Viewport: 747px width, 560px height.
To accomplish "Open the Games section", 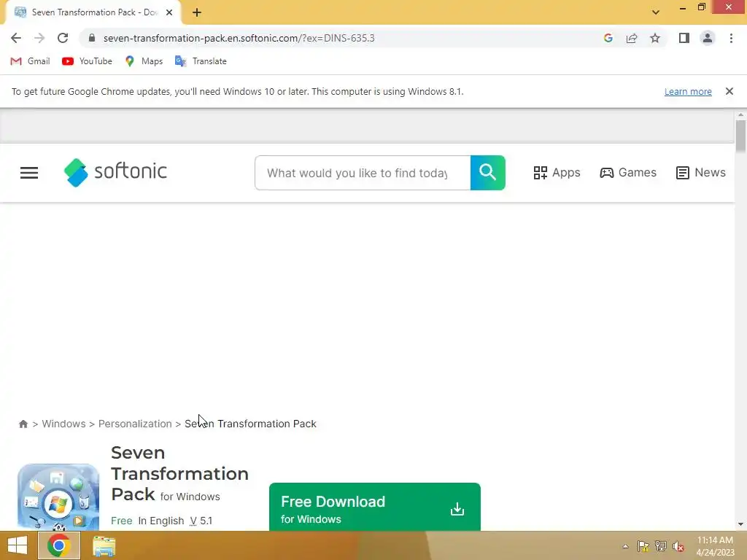I will (x=628, y=172).
